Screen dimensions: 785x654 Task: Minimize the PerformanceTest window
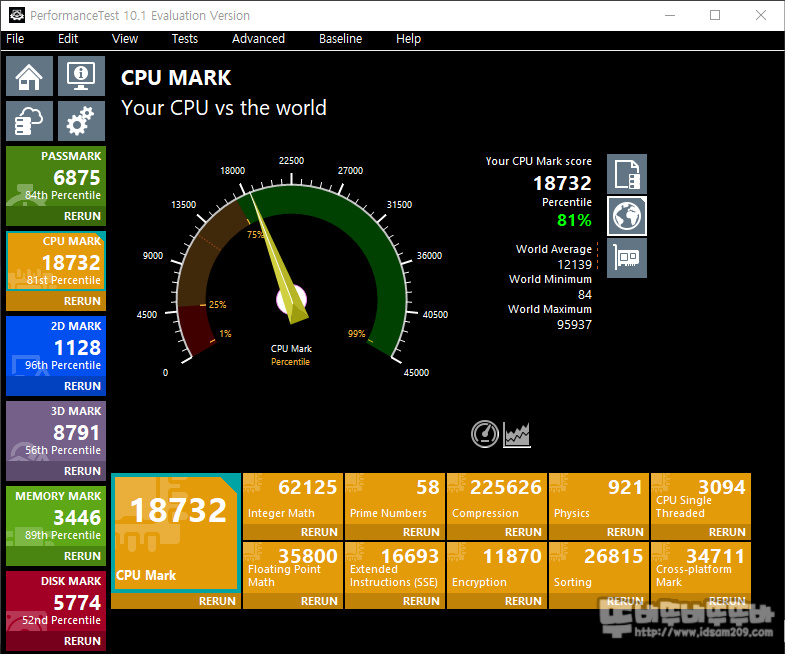click(x=670, y=15)
